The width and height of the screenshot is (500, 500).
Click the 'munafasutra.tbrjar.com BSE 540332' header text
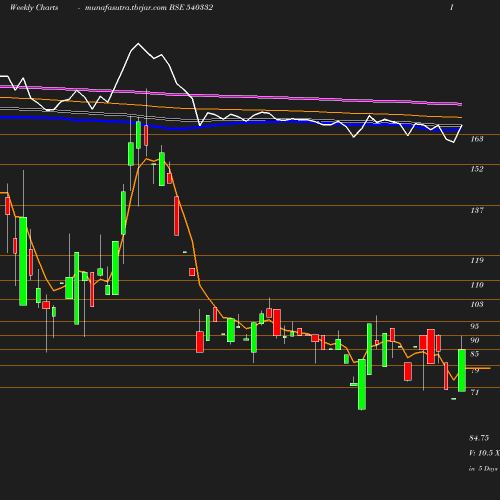149,7
